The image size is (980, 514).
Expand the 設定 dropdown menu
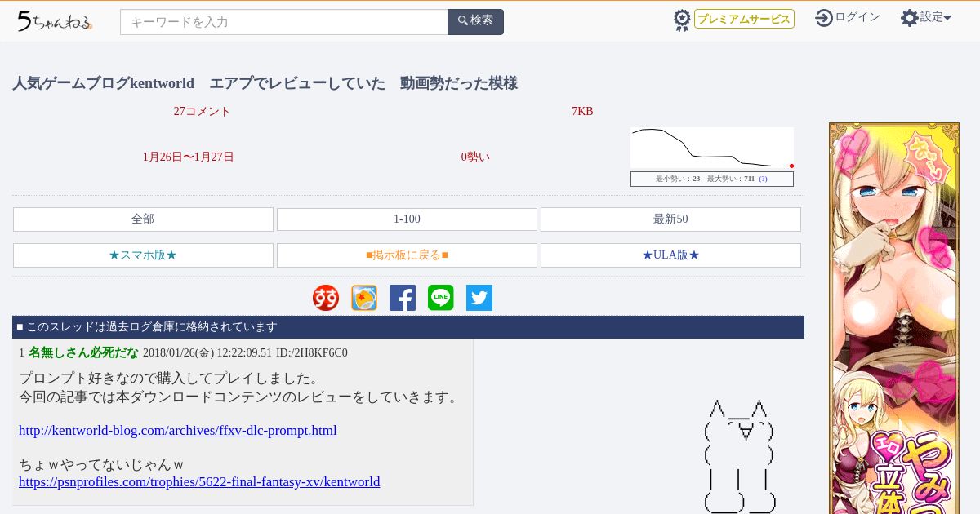coord(935,17)
